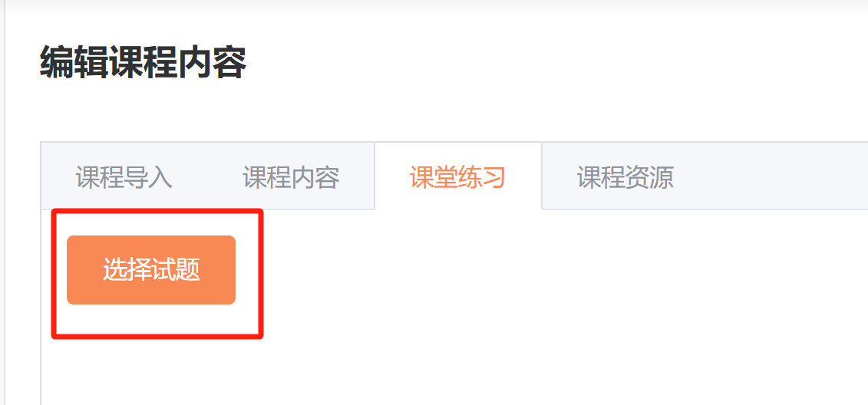Open course resources via 课程资源 tab
The width and height of the screenshot is (868, 405).
click(625, 177)
